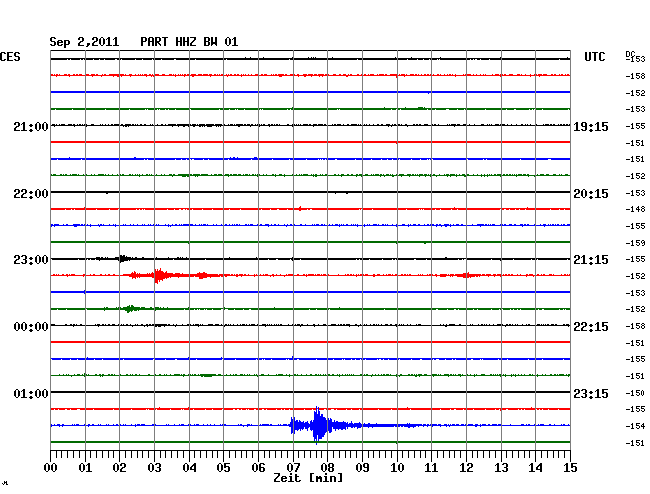Select the 20:15 UTC time label
The width and height of the screenshot is (650, 494).
click(x=590, y=193)
